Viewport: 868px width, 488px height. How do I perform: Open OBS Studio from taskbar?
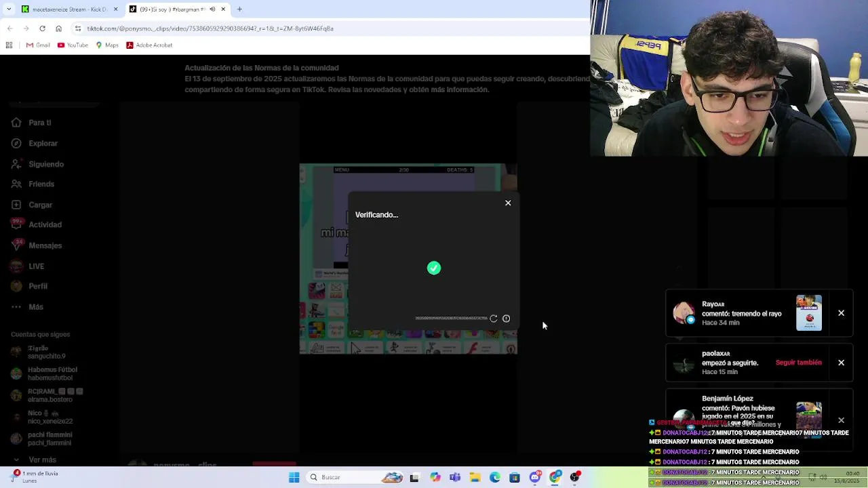575,477
